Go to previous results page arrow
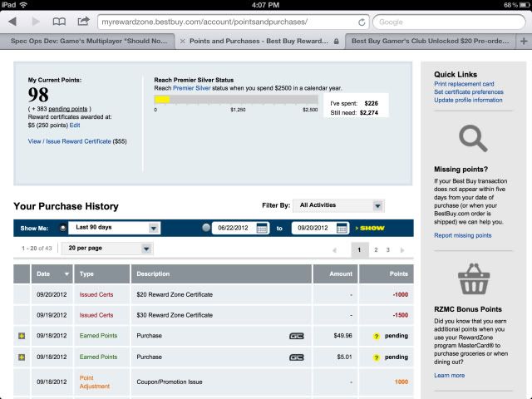Screen dimensions: 532x399 pyautogui.click(x=334, y=250)
